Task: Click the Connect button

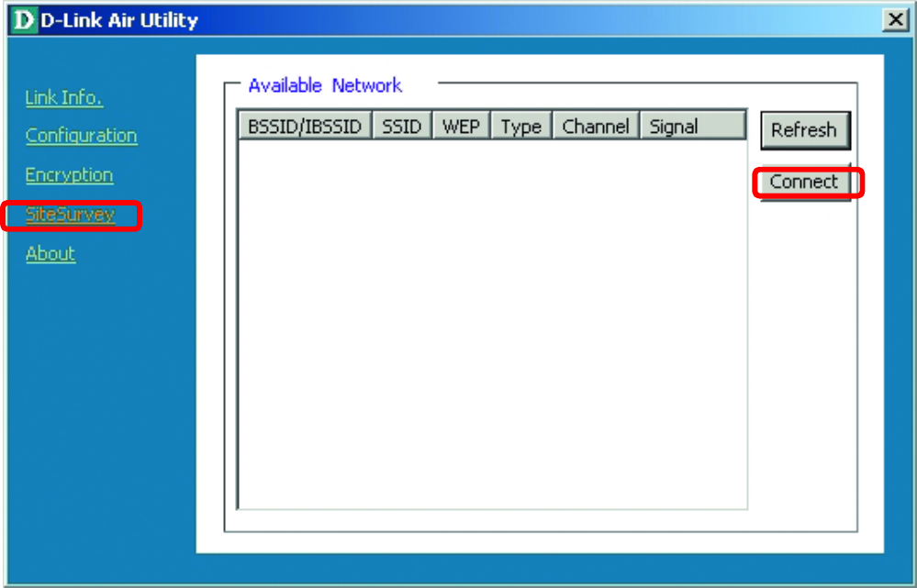Action: coord(805,182)
